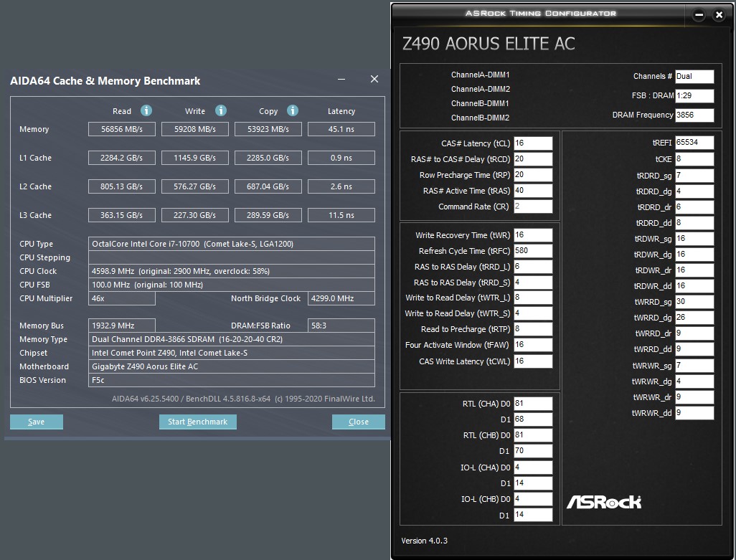Click the CAS# Latency (tCL) field

[533, 143]
